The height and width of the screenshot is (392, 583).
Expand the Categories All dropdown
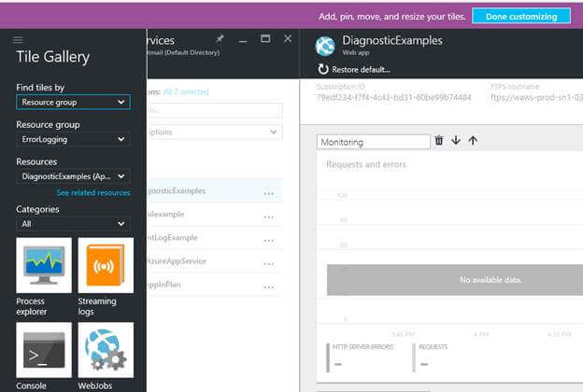click(73, 224)
